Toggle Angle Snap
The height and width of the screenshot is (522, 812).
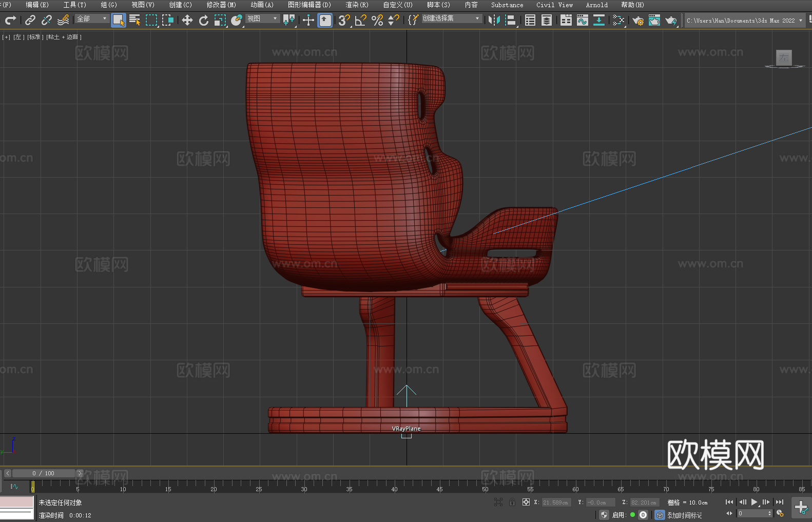pyautogui.click(x=361, y=20)
